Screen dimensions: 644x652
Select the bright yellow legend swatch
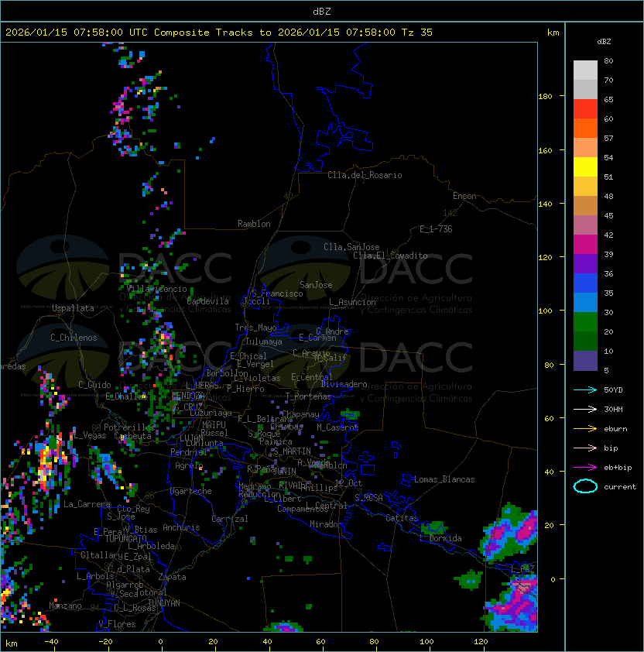pos(585,167)
